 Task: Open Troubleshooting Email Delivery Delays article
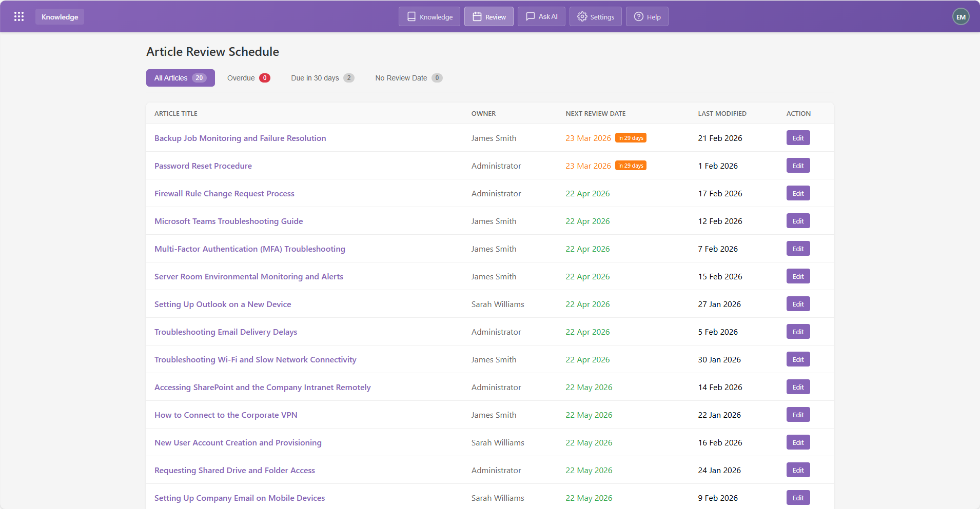pos(226,332)
